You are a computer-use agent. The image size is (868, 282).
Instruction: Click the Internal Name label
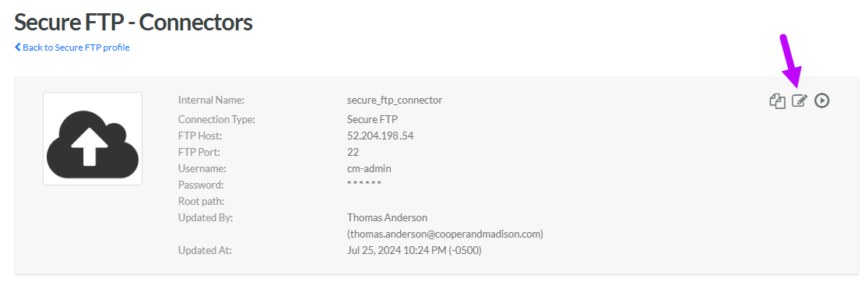212,100
